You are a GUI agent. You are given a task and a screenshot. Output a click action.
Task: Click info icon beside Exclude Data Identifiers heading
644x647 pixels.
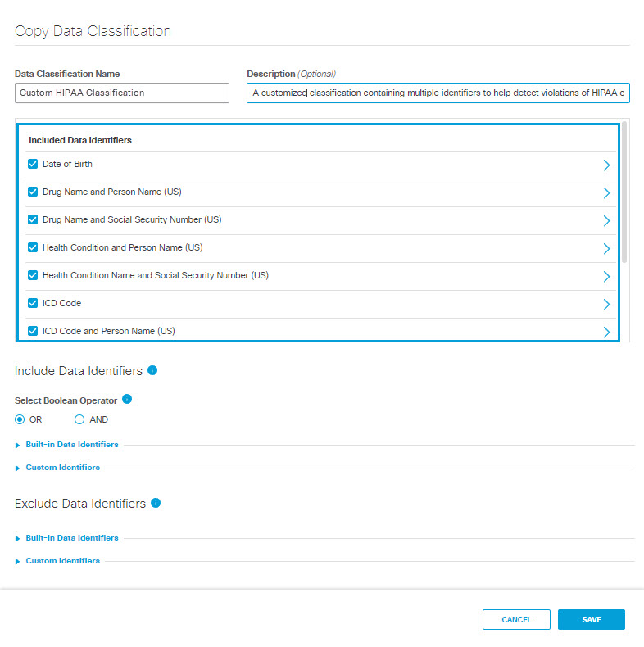click(x=156, y=503)
